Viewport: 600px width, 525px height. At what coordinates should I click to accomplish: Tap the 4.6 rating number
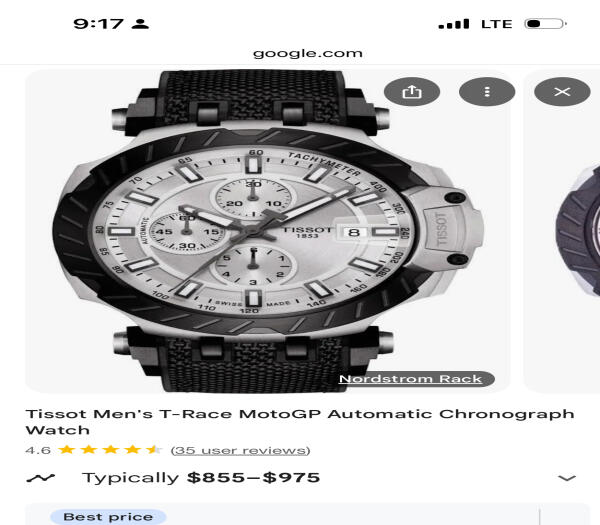38,450
